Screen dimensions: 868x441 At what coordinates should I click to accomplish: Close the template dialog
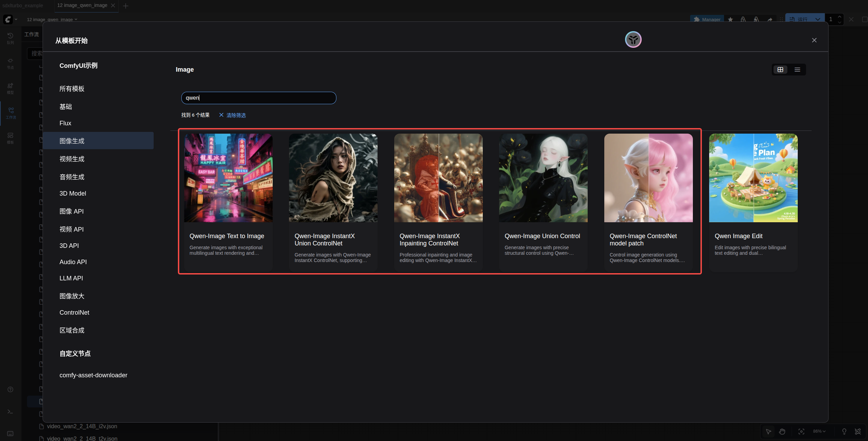pyautogui.click(x=814, y=40)
